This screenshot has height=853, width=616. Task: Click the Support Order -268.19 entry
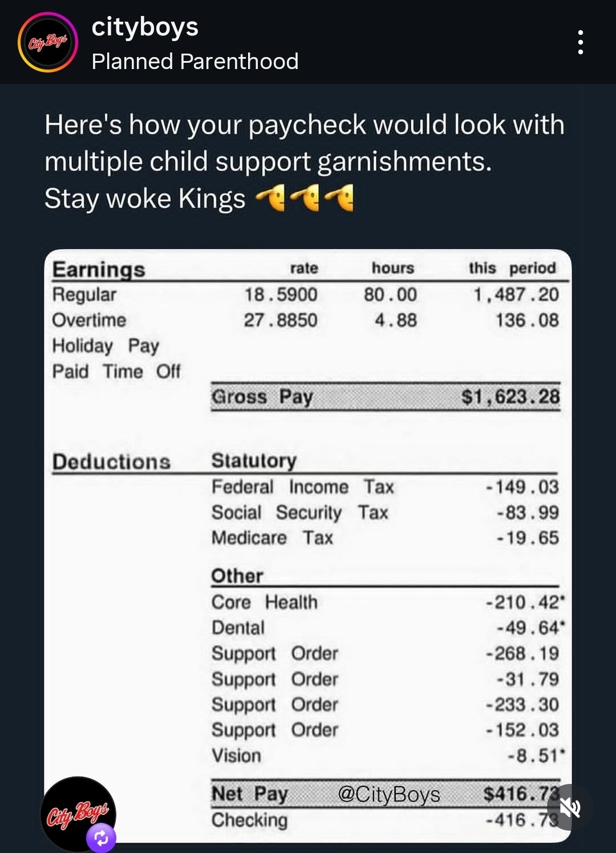[385, 653]
